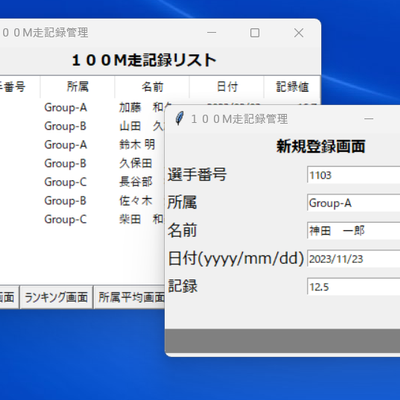Select the list row for 鈴木 明
The height and width of the screenshot is (400, 400).
click(x=82, y=145)
